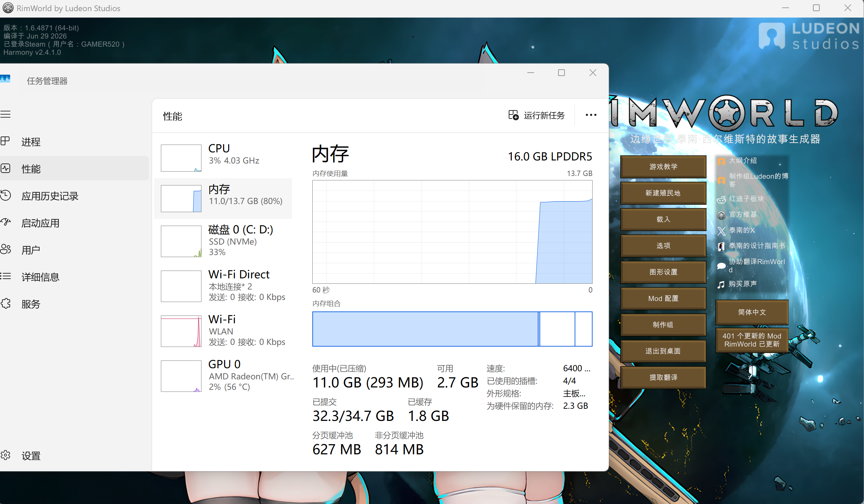Open Task Manager hamburger navigation menu
This screenshot has height=504, width=864.
[x=5, y=114]
